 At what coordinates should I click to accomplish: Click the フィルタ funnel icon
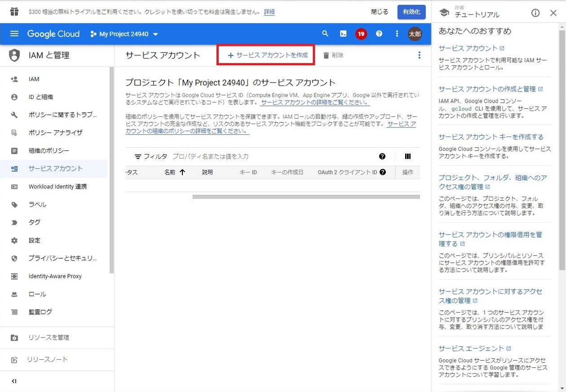click(x=138, y=157)
